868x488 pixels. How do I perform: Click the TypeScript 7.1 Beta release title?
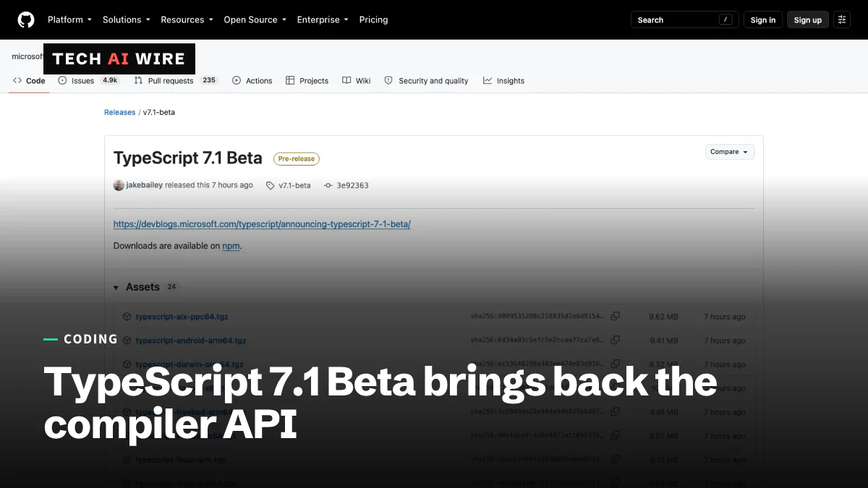[187, 158]
